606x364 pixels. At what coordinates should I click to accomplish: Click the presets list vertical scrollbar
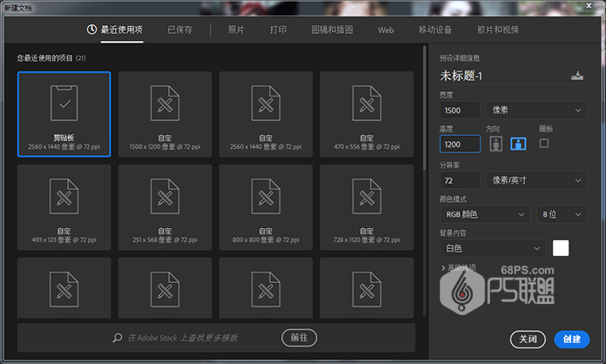coord(424,108)
